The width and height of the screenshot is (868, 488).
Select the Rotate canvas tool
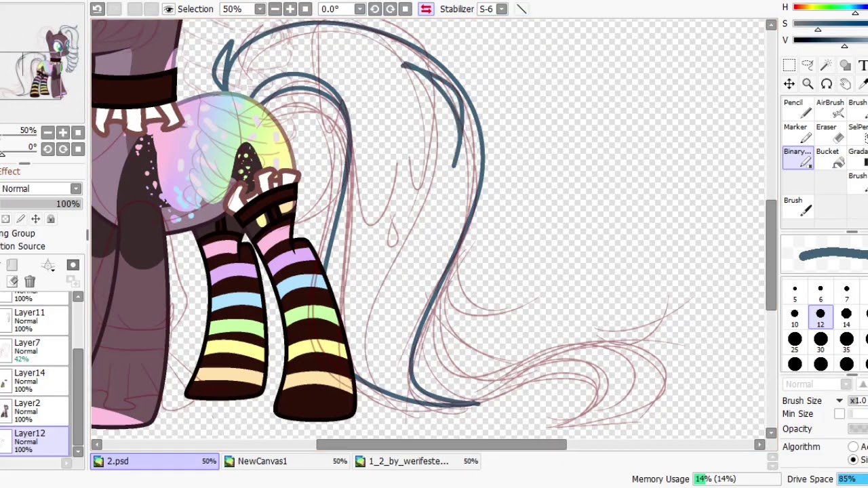[826, 84]
